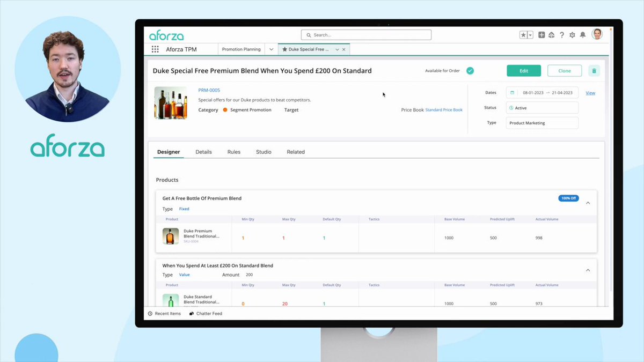Open the Help question mark icon
The image size is (644, 362).
562,35
